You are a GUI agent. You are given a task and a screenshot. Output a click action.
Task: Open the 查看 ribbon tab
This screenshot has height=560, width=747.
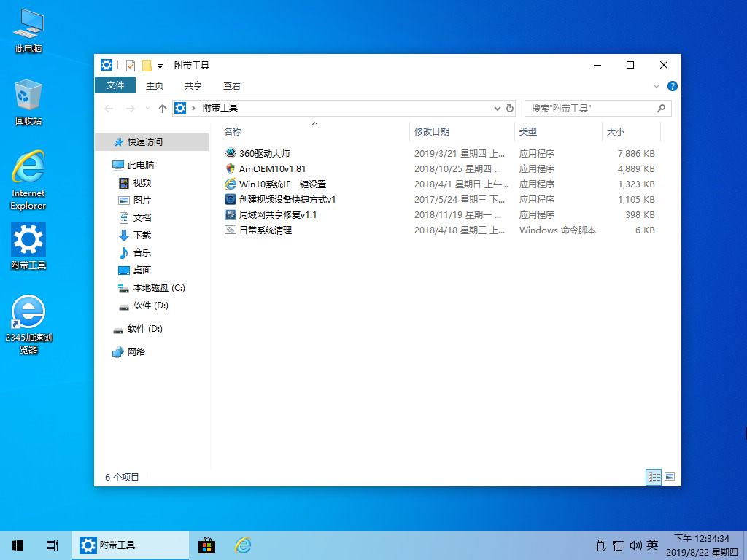[231, 86]
